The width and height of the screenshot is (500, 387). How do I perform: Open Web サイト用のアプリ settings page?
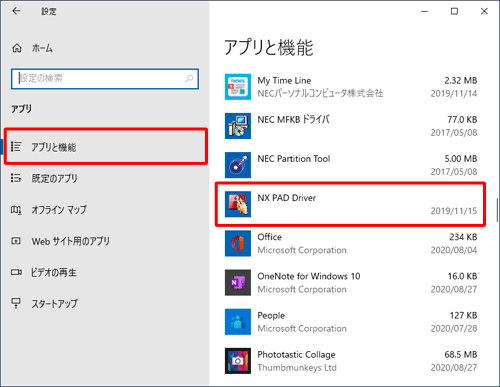70,241
